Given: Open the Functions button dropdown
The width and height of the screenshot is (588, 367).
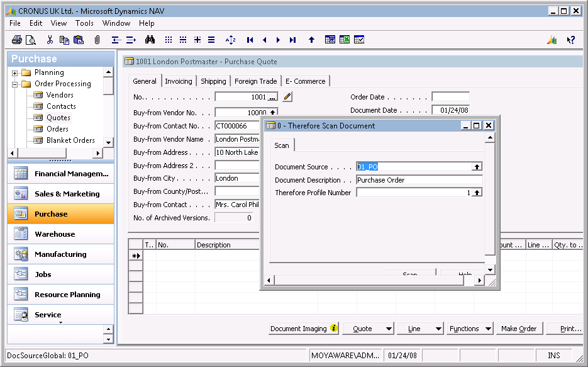Looking at the screenshot, I should click(488, 329).
